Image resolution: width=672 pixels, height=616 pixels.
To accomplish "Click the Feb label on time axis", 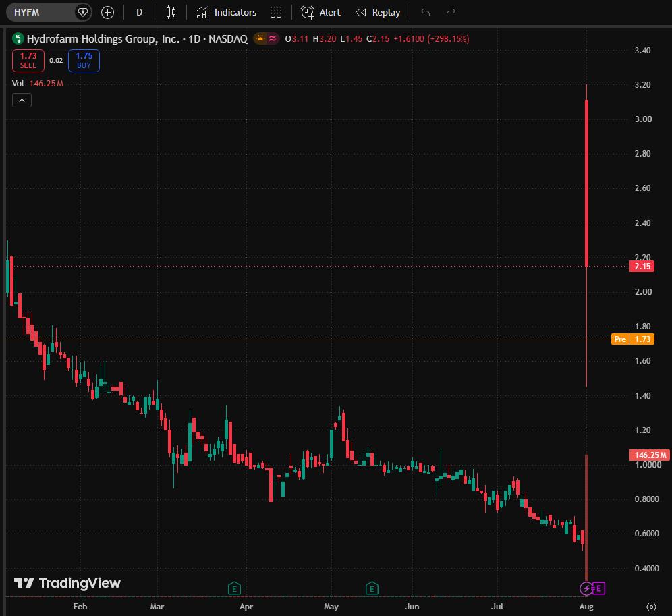I will tap(80, 607).
